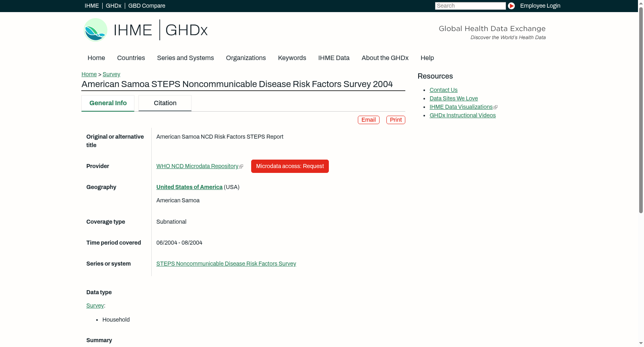Open the GHDx Instructional Videos link
Image resolution: width=644 pixels, height=347 pixels.
click(462, 116)
